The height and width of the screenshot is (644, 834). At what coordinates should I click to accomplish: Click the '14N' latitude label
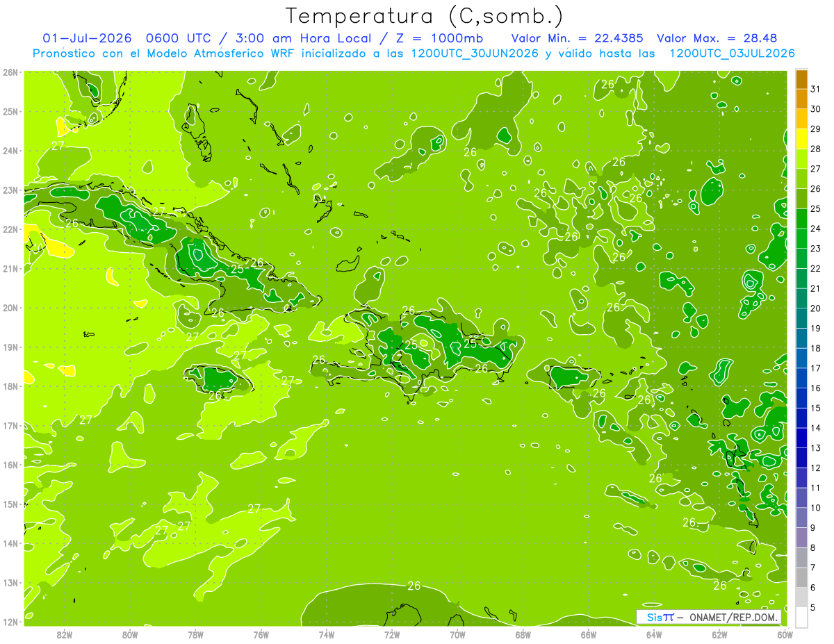click(x=10, y=543)
